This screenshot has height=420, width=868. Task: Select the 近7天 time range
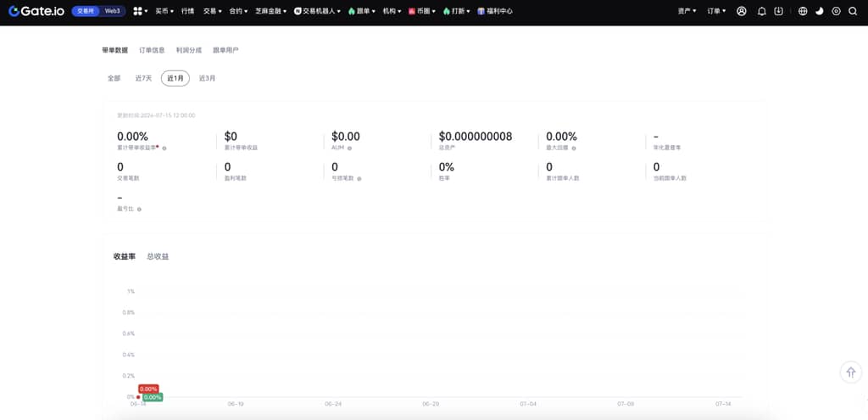[143, 78]
